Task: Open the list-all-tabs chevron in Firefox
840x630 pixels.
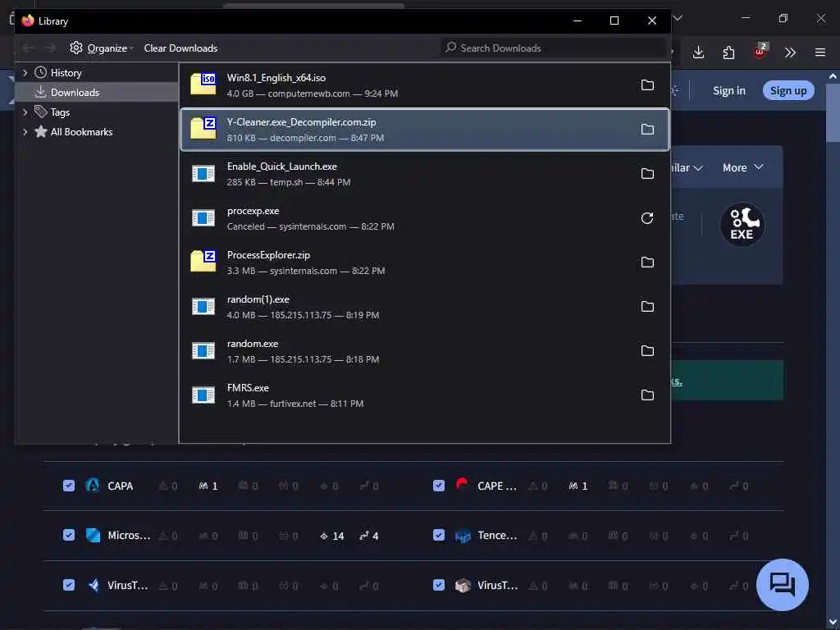Action: [678, 18]
